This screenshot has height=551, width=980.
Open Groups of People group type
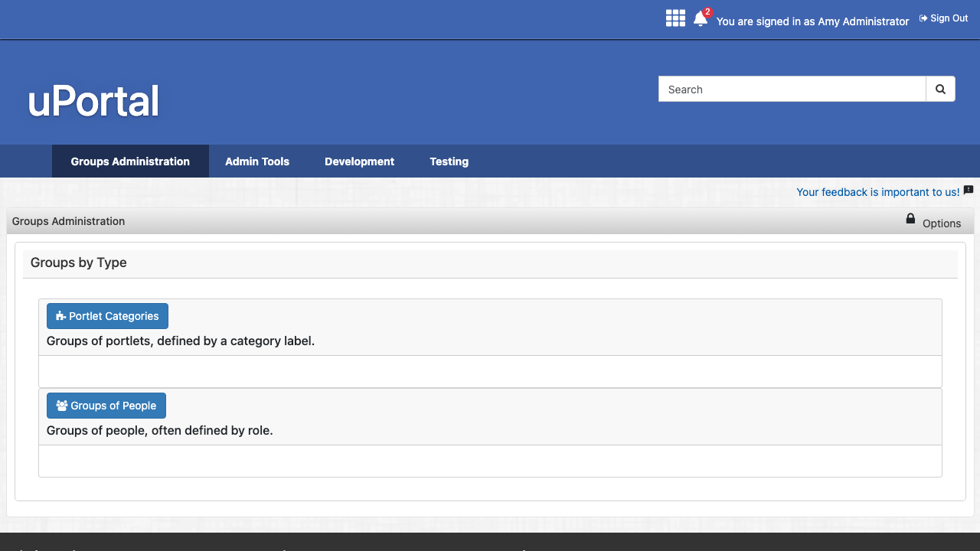[106, 406]
